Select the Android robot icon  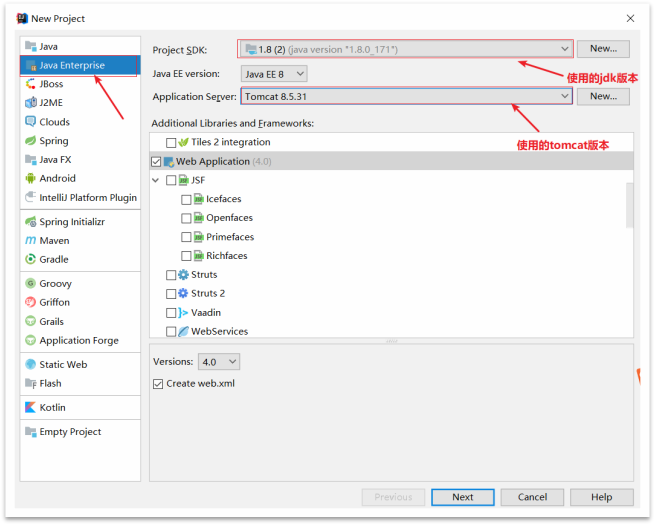30,178
